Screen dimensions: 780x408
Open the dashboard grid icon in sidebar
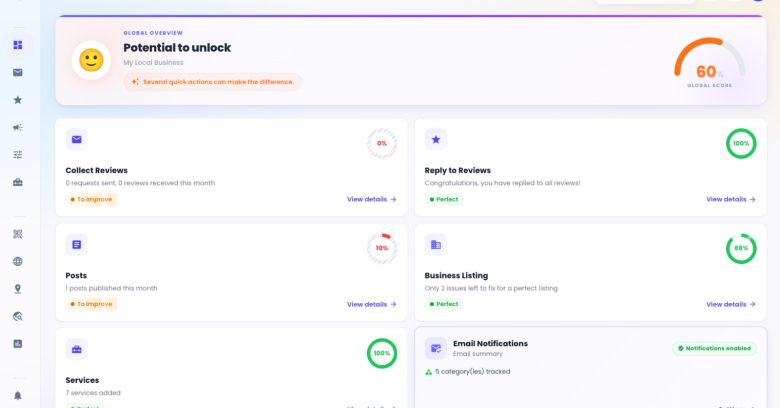click(18, 45)
